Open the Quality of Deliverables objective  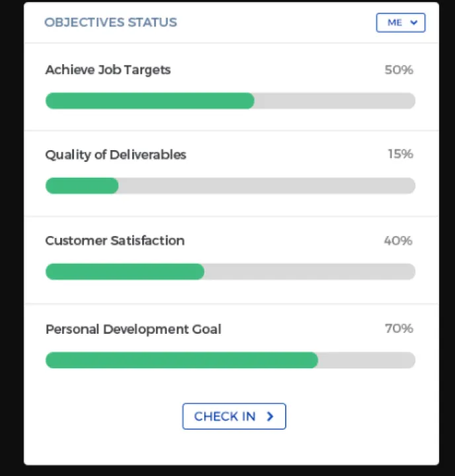click(x=116, y=155)
